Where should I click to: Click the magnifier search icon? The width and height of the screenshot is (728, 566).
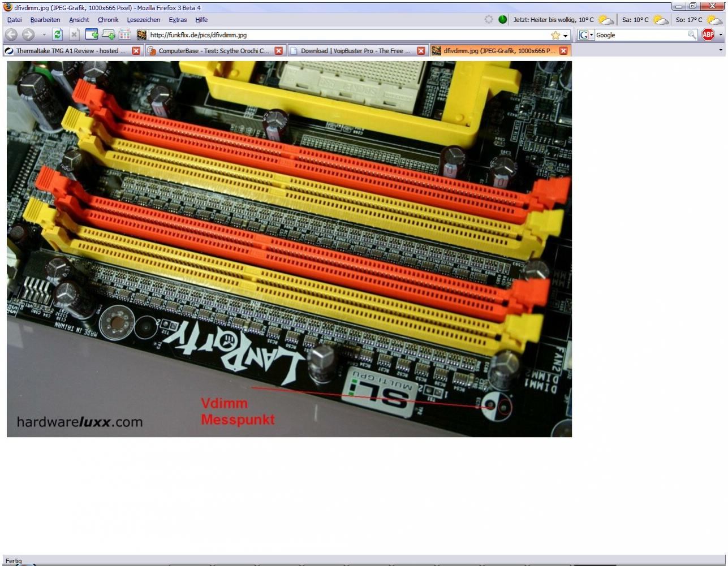point(692,35)
